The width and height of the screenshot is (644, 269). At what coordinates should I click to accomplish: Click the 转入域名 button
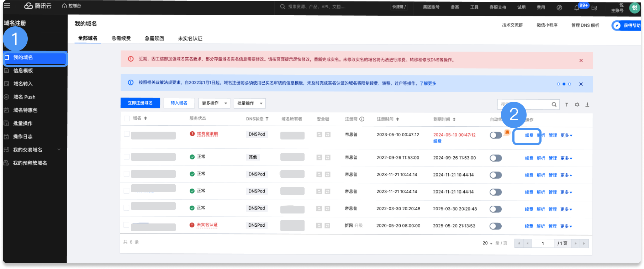click(179, 103)
